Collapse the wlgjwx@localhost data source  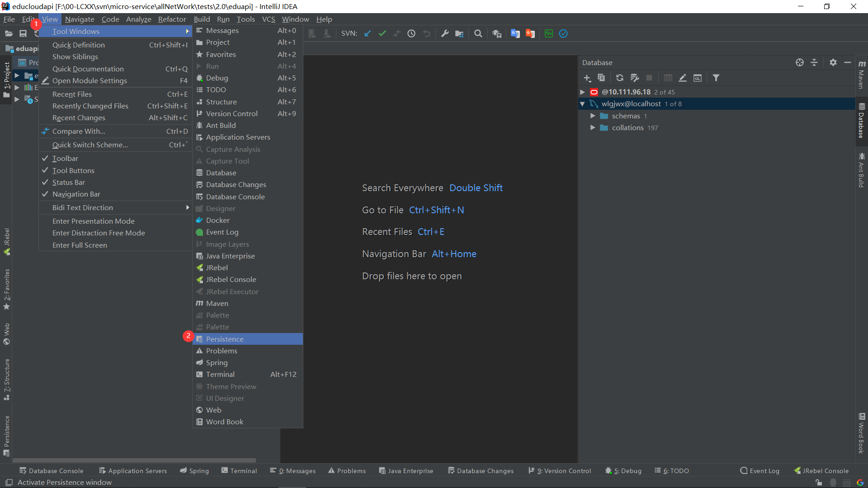pyautogui.click(x=583, y=104)
